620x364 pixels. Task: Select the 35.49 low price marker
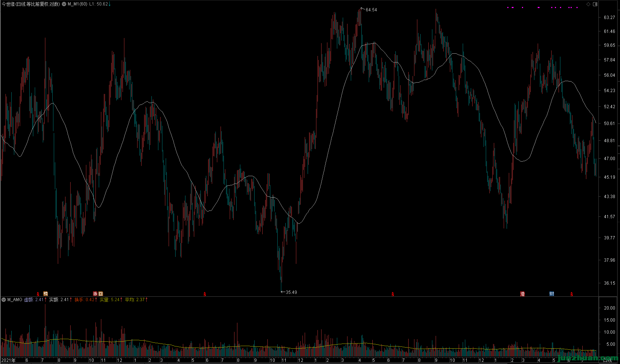click(x=291, y=292)
